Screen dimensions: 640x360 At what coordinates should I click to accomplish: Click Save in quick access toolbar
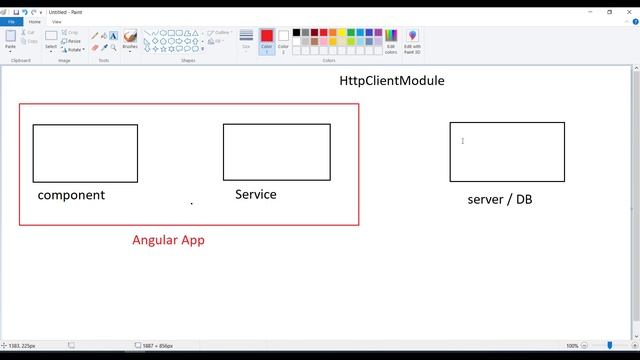[16, 12]
